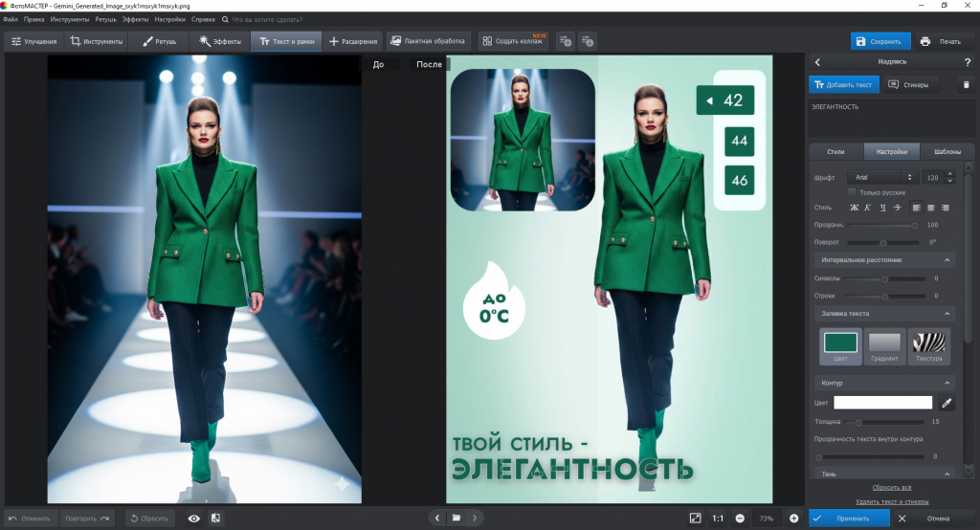Select the Текст и рамки tab
Screen dimensions: 980x530
[x=286, y=41]
